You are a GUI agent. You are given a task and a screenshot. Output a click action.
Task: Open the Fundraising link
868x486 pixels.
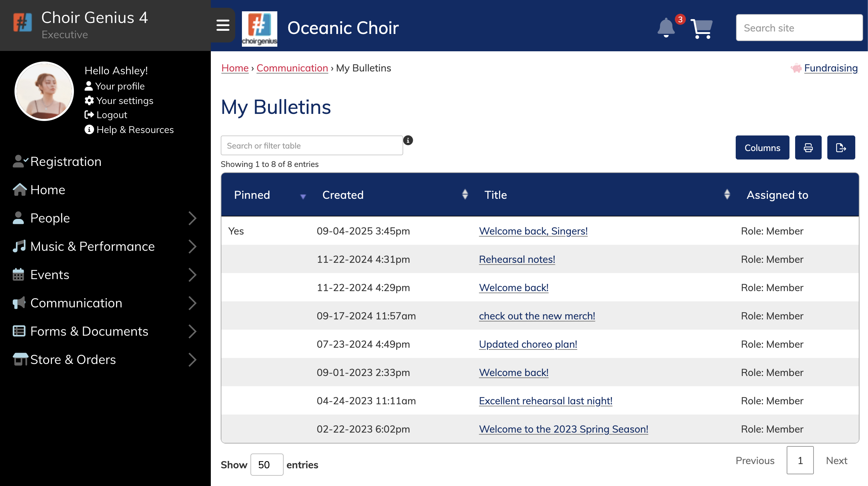(x=831, y=68)
